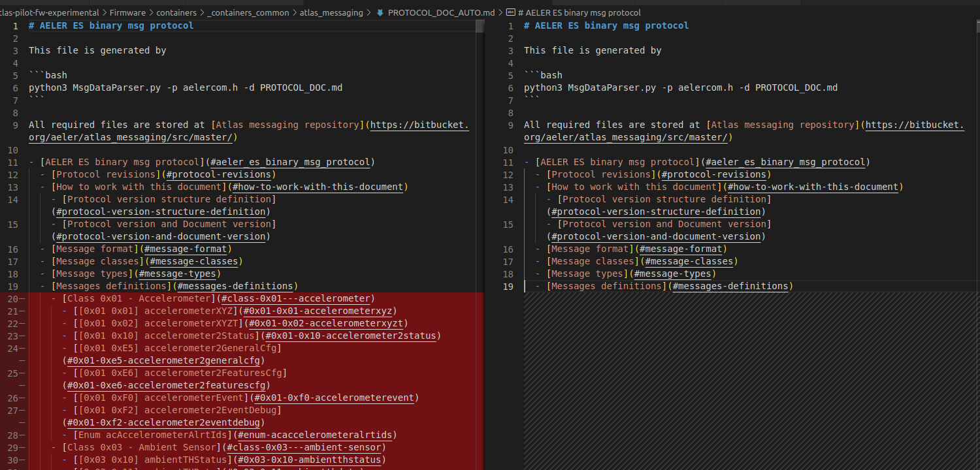Screen dimensions: 980x470
Task: Open the atlas_messaging breadcrumb segment
Action: click(331, 12)
